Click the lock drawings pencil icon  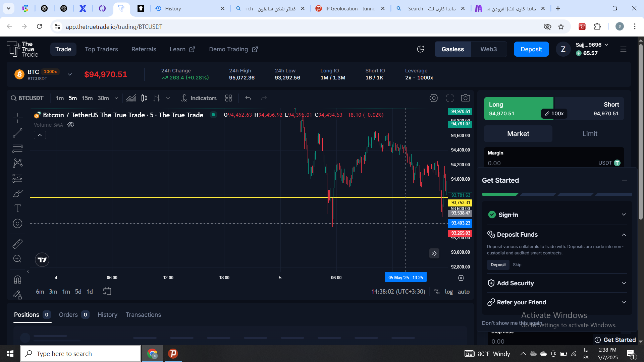click(x=18, y=295)
